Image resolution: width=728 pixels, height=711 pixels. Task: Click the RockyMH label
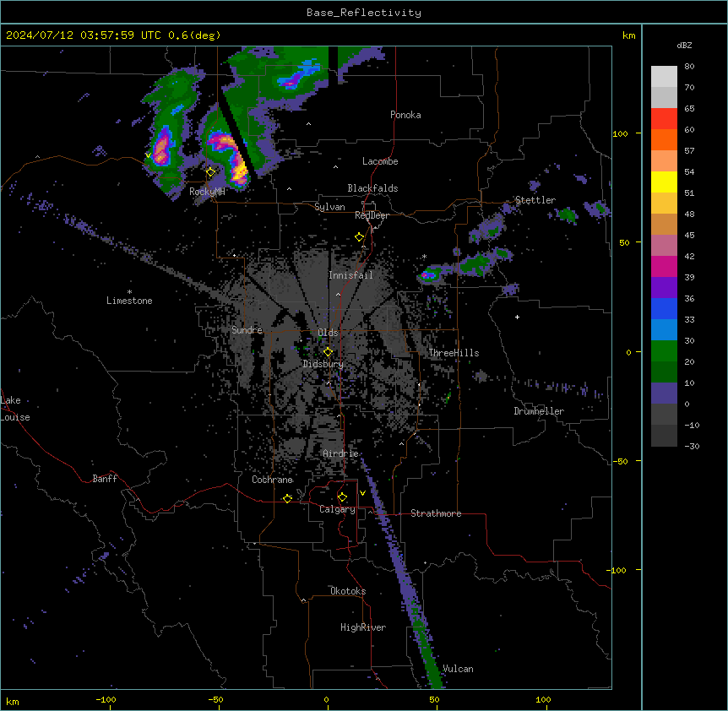207,192
